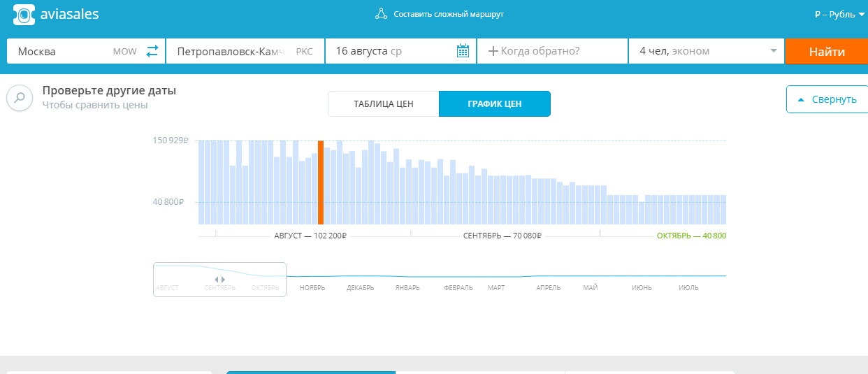Jump to 'АПРЕЛЬ' on the timeline
This screenshot has width=868, height=374.
pyautogui.click(x=549, y=288)
